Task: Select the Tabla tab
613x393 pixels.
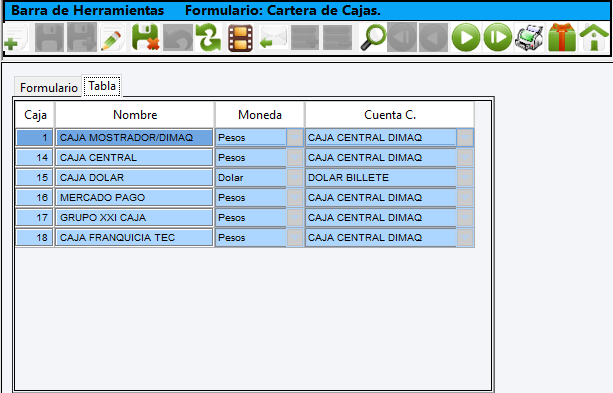Action: point(102,86)
